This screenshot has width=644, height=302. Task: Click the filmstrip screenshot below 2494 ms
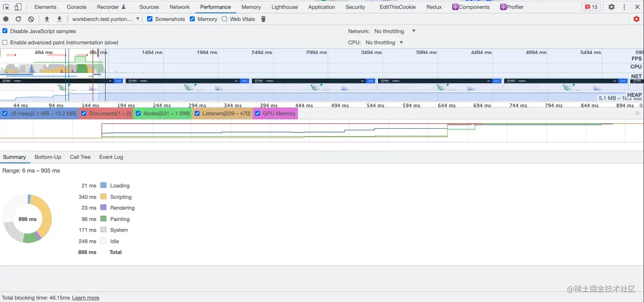[313, 84]
